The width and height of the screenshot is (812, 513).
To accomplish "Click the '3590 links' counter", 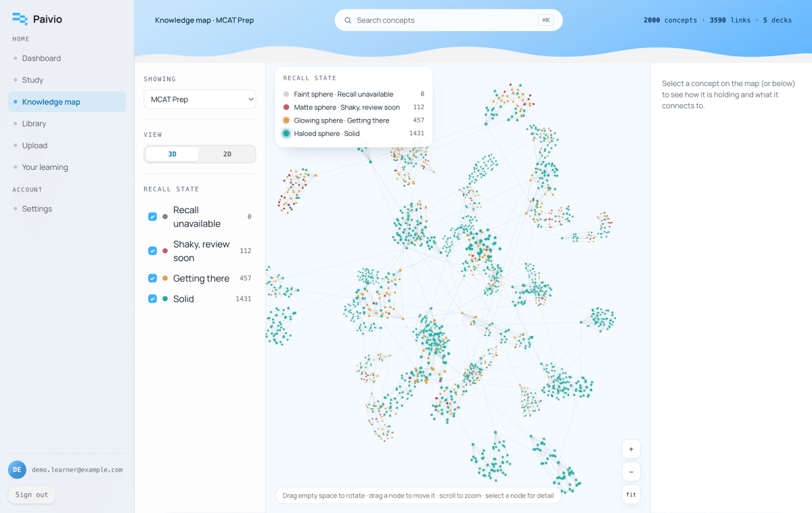I will pyautogui.click(x=729, y=20).
